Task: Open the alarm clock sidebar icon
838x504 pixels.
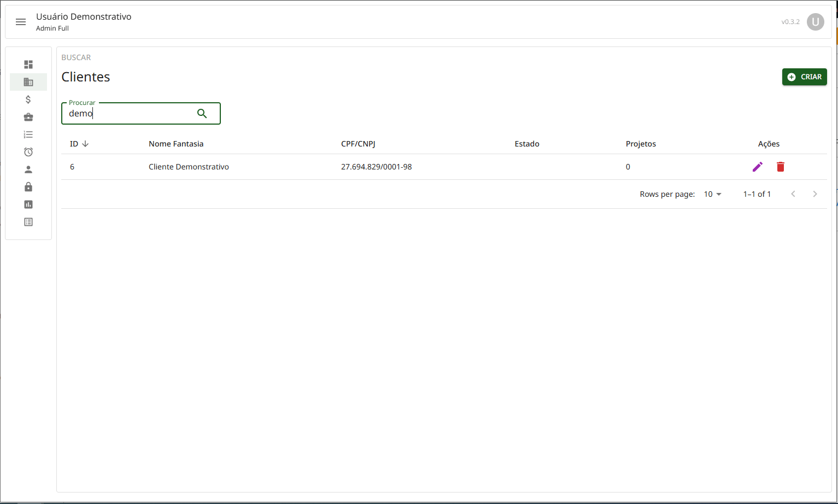Action: click(x=28, y=152)
